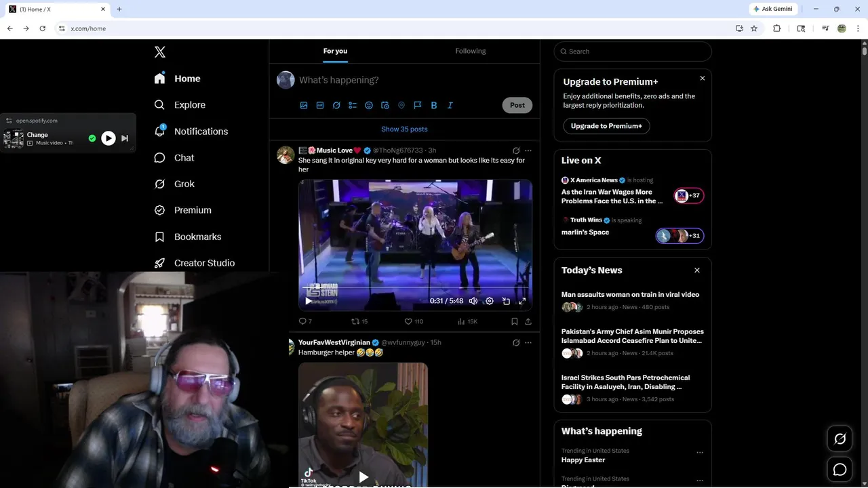The width and height of the screenshot is (868, 488).
Task: Reply to the Music Love post
Action: click(305, 321)
